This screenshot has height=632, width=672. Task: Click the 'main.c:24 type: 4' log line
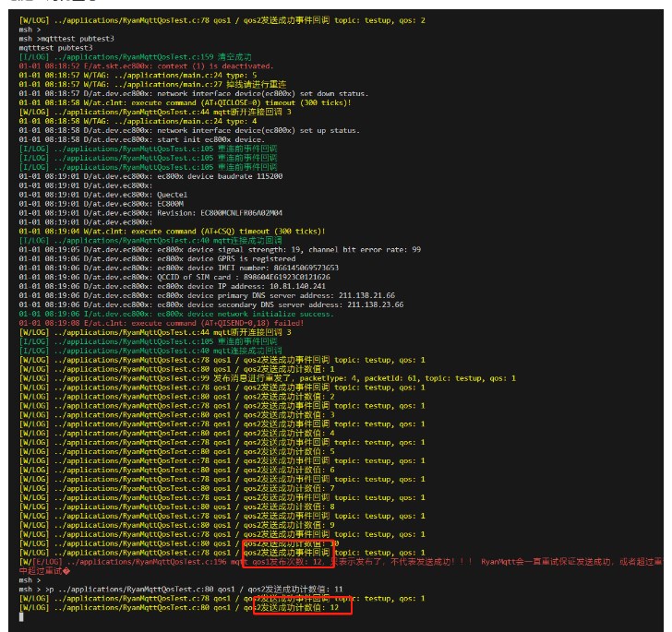[x=138, y=121]
